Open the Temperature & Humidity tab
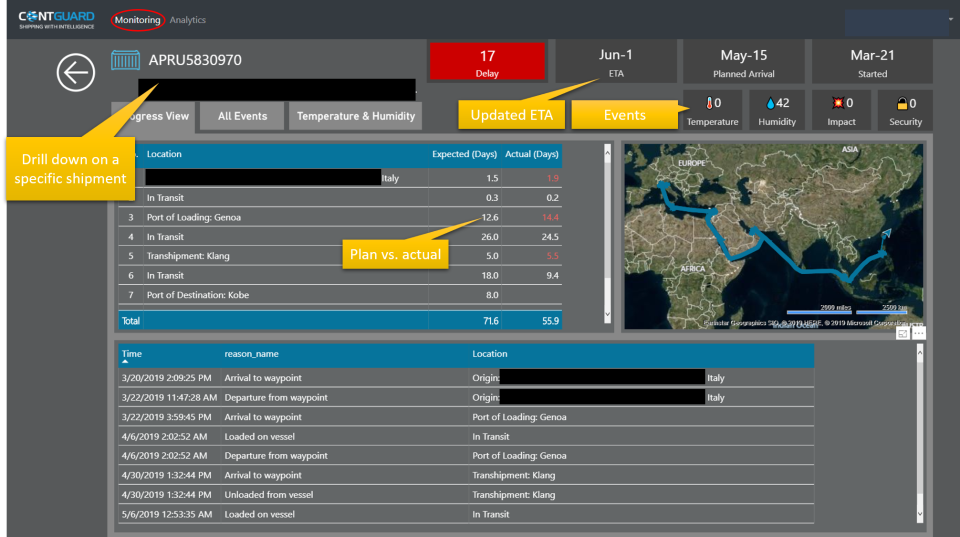 tap(355, 116)
